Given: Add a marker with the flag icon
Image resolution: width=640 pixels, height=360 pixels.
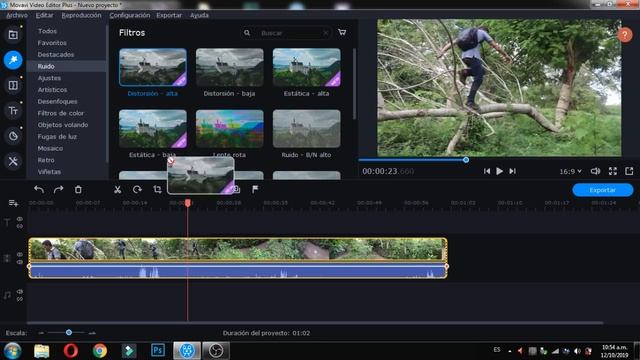Looking at the screenshot, I should pos(255,189).
